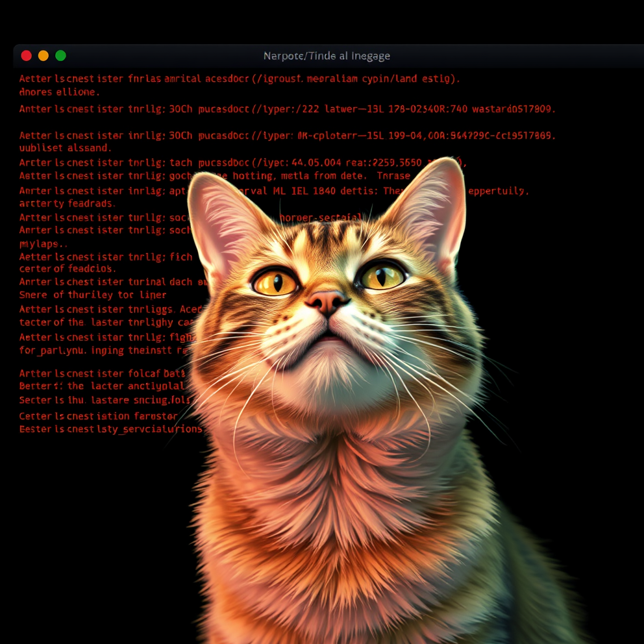Select the line ending "wastard0S17809."
Viewport: 644px width, 644px height.
288,109
